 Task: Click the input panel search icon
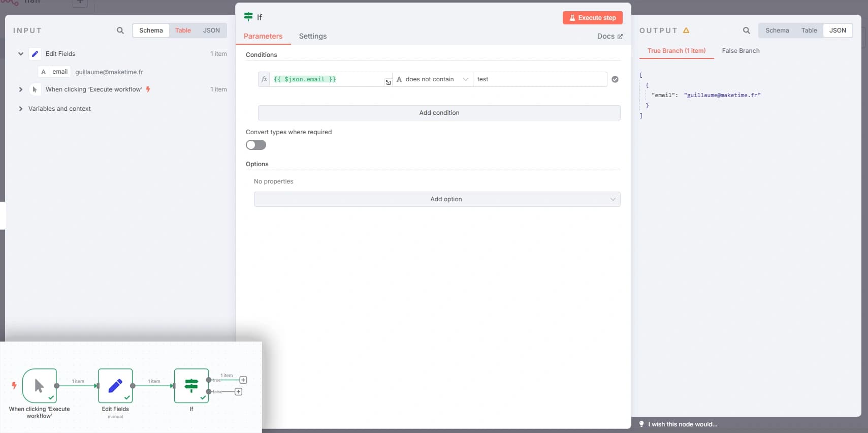coord(120,30)
